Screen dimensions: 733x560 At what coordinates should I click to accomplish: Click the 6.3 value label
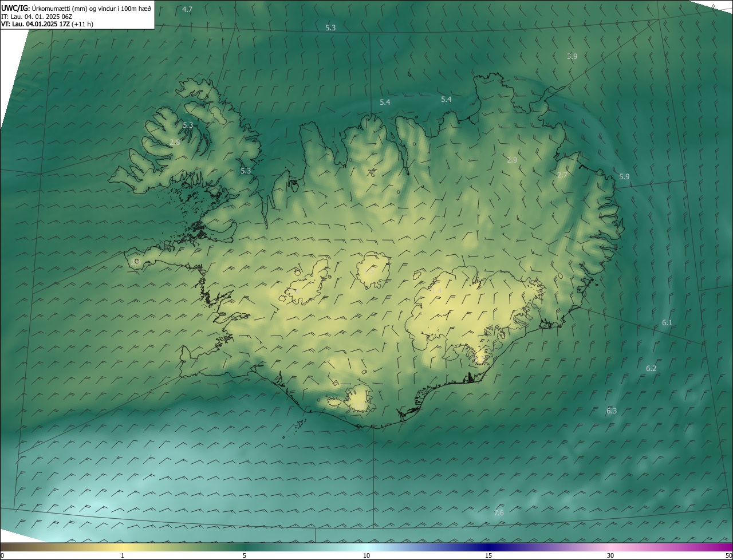point(612,411)
